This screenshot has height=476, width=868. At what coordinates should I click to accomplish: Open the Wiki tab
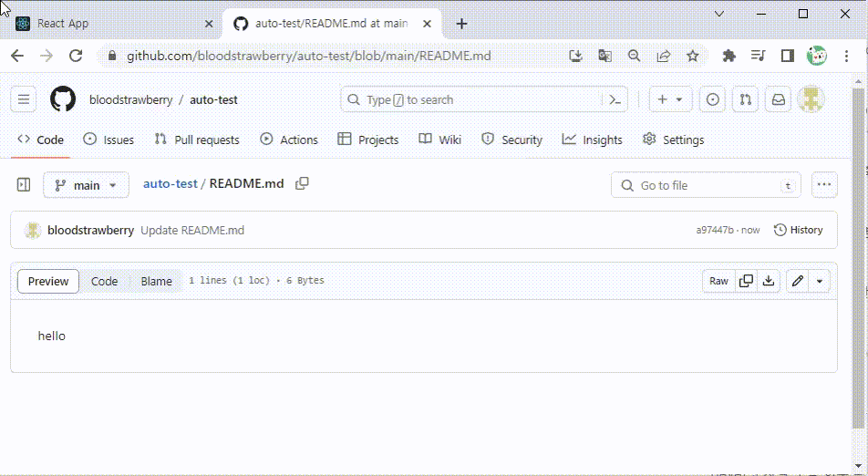[440, 140]
